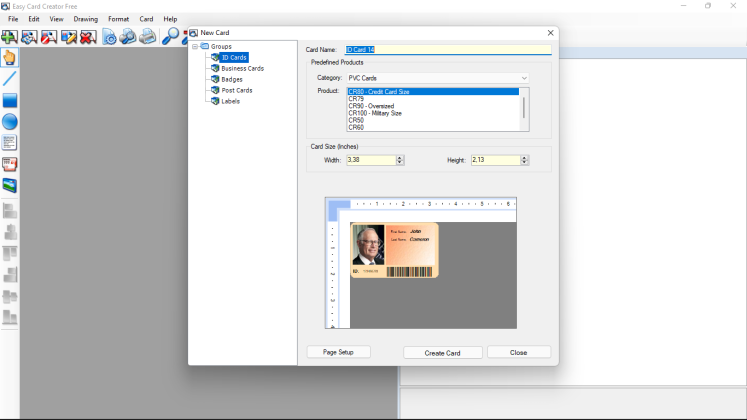Click the align top edges icon
Image resolution: width=747 pixels, height=420 pixels.
(10, 253)
